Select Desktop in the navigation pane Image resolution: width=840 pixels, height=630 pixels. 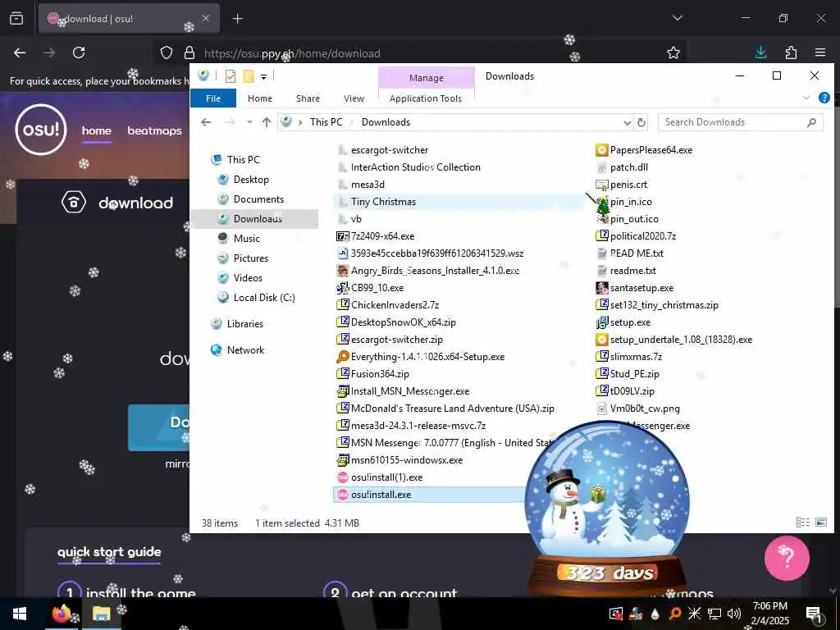(x=251, y=180)
